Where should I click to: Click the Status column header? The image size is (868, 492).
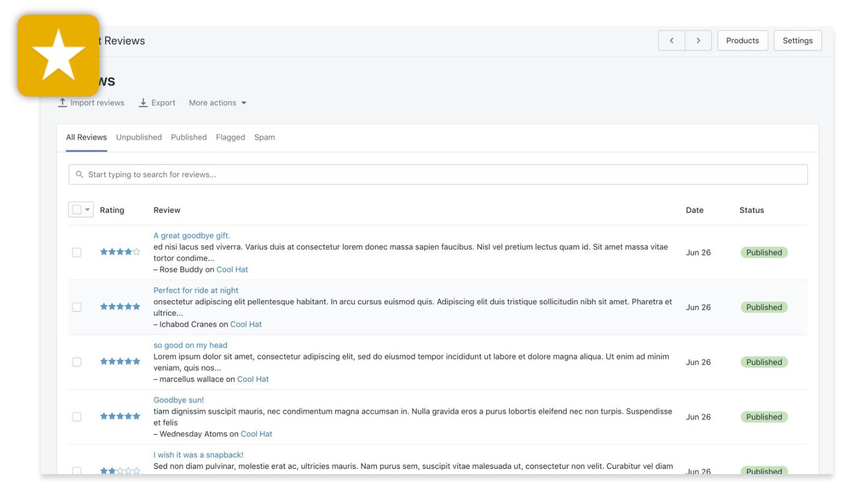[x=752, y=210]
